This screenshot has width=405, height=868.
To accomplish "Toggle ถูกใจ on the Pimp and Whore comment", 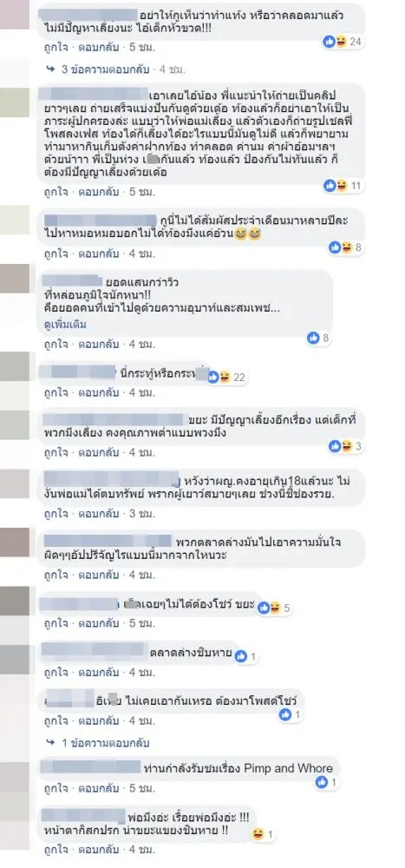I will click(x=56, y=787).
